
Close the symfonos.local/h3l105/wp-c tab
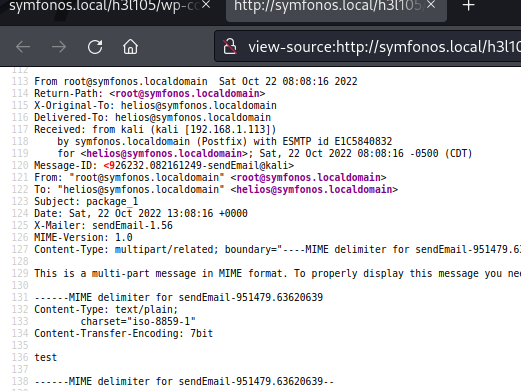click(x=206, y=5)
